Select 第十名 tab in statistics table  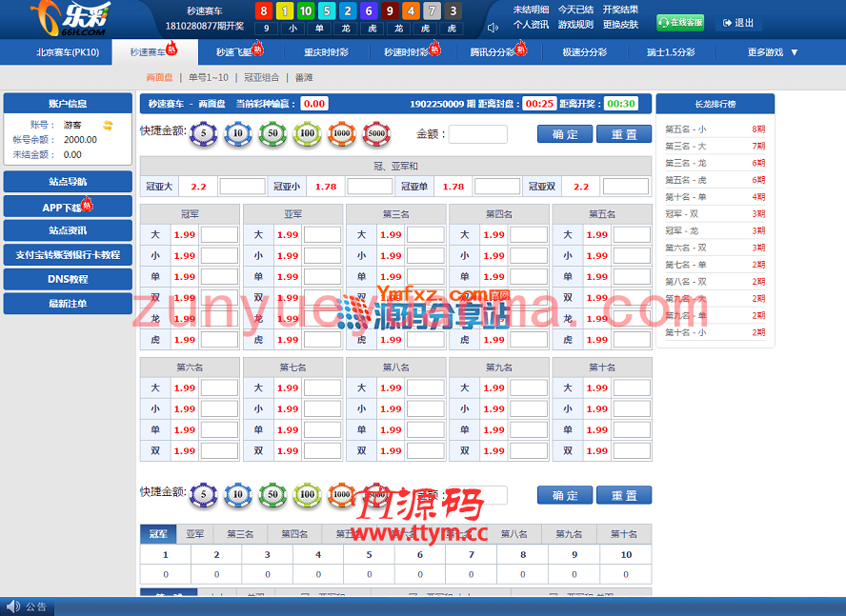pos(624,534)
